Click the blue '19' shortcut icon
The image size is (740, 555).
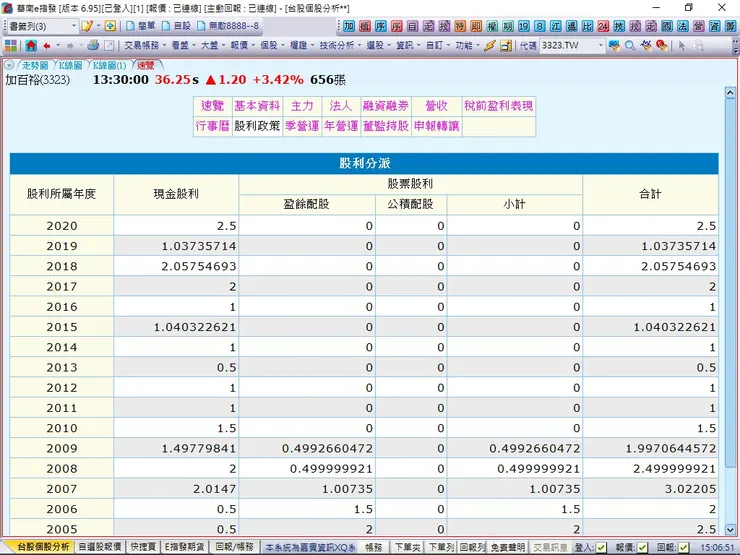[524, 26]
